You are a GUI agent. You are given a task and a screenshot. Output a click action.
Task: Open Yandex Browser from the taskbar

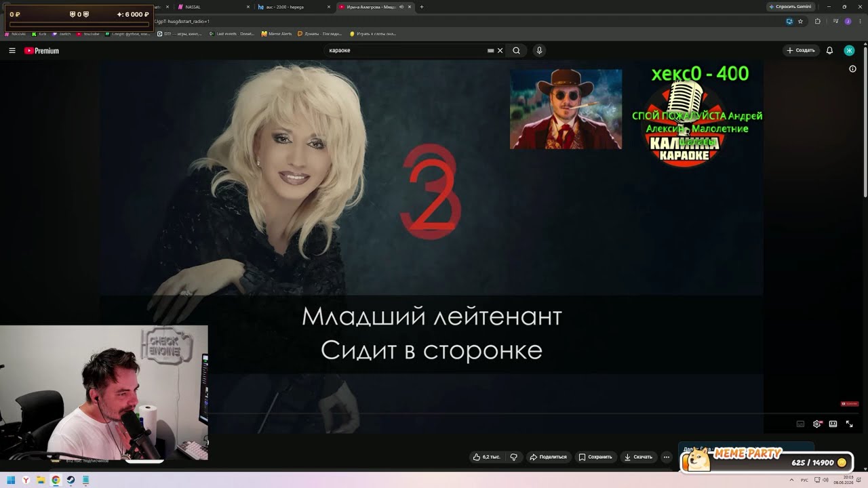26,480
